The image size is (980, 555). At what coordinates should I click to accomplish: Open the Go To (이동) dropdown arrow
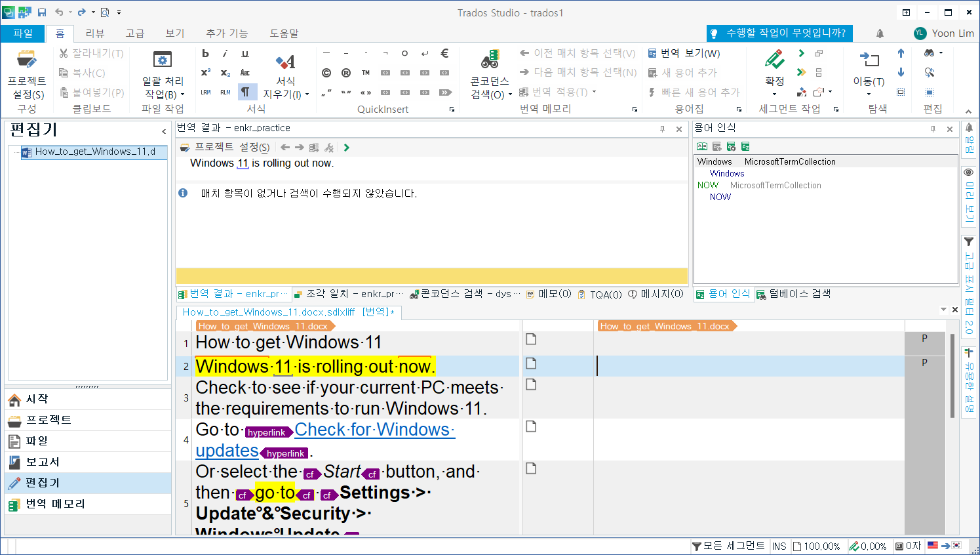click(x=869, y=94)
